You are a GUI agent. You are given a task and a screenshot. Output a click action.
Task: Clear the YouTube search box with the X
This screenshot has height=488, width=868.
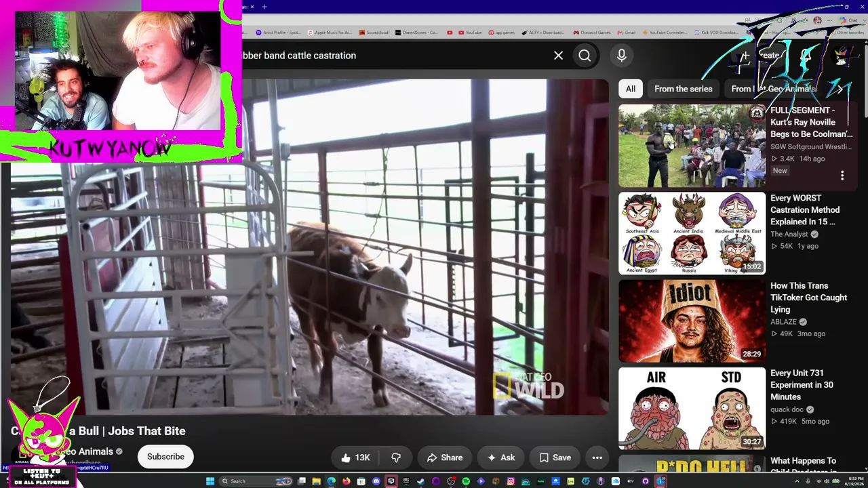[558, 56]
